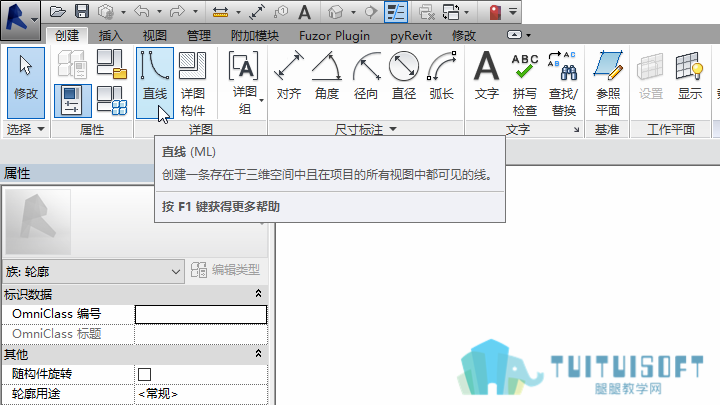Click the red icon in quick toolbar
720x405 pixels.
click(x=495, y=12)
